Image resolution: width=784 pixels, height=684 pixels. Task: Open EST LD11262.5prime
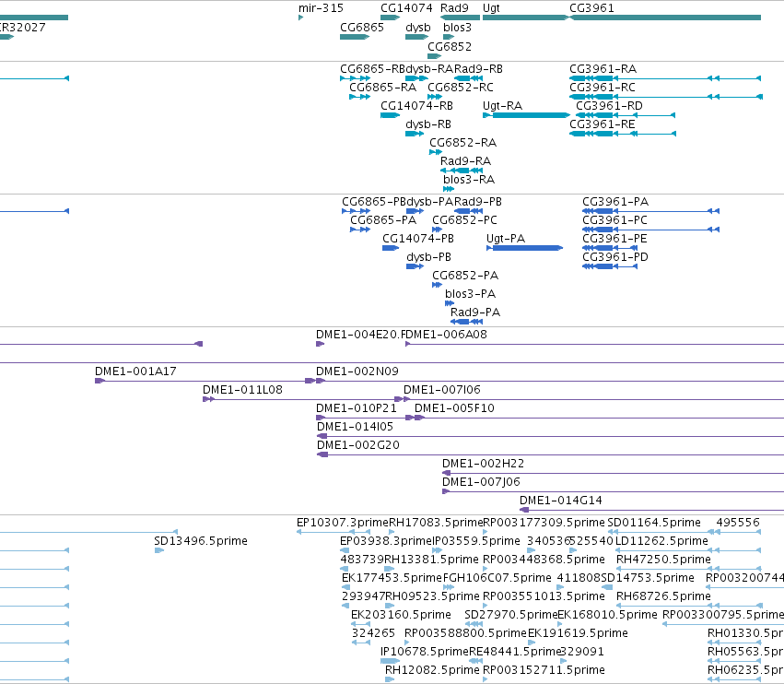661,541
